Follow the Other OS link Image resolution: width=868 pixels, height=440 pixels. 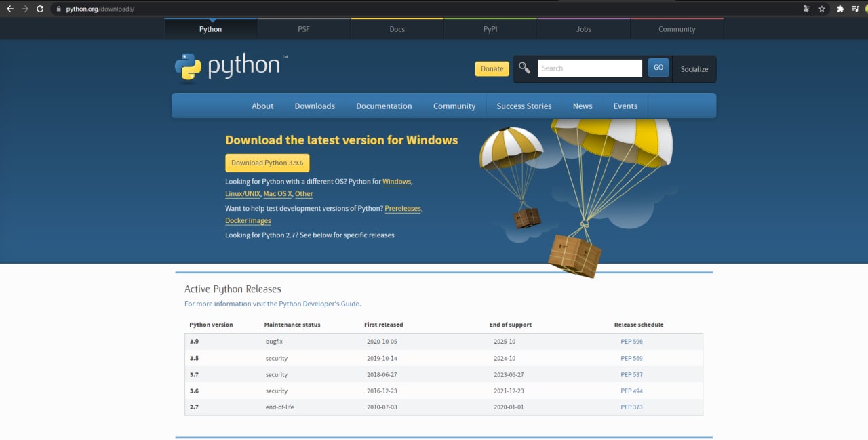pos(304,194)
